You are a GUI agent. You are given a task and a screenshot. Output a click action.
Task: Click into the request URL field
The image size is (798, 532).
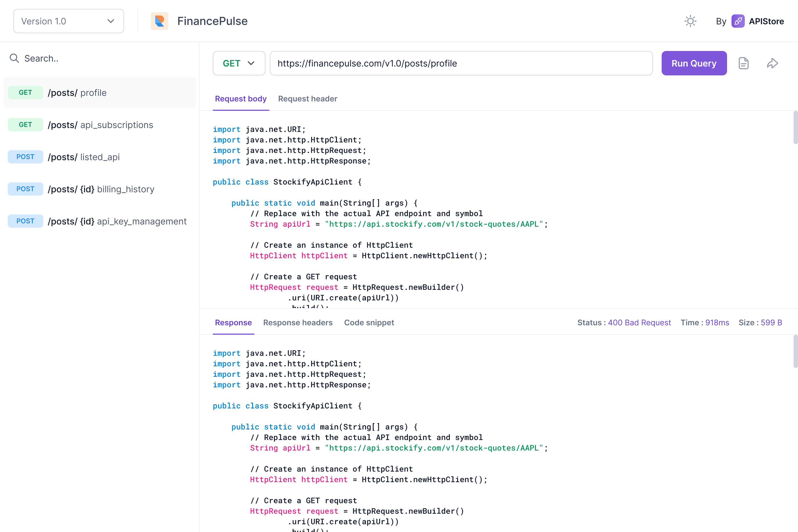point(461,63)
